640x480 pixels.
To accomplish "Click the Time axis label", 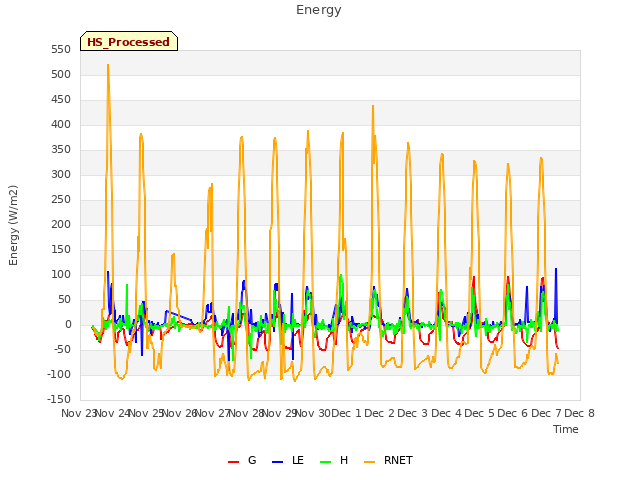I will coord(566,429).
